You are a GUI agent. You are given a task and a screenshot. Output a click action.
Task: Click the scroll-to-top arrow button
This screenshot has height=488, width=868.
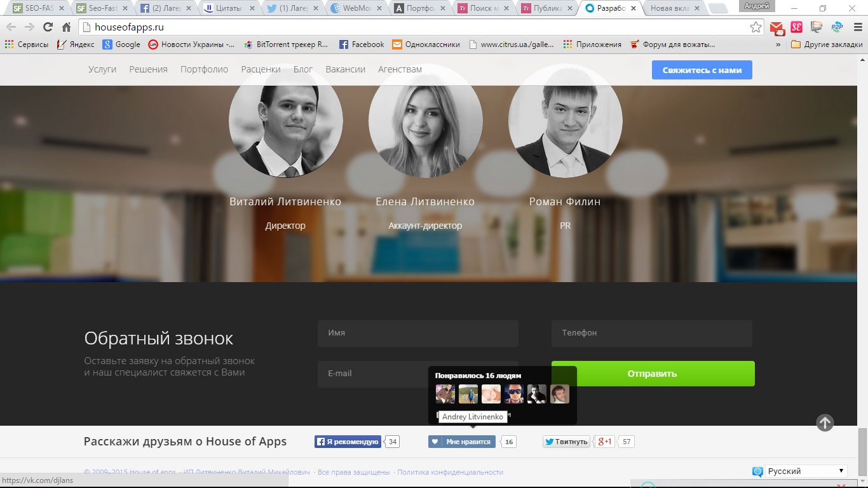click(x=825, y=423)
